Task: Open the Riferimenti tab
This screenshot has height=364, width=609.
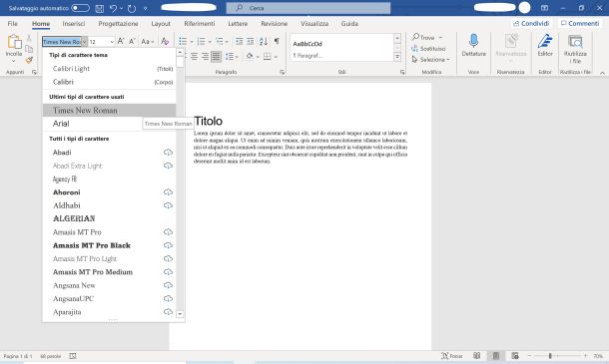Action: [200, 24]
